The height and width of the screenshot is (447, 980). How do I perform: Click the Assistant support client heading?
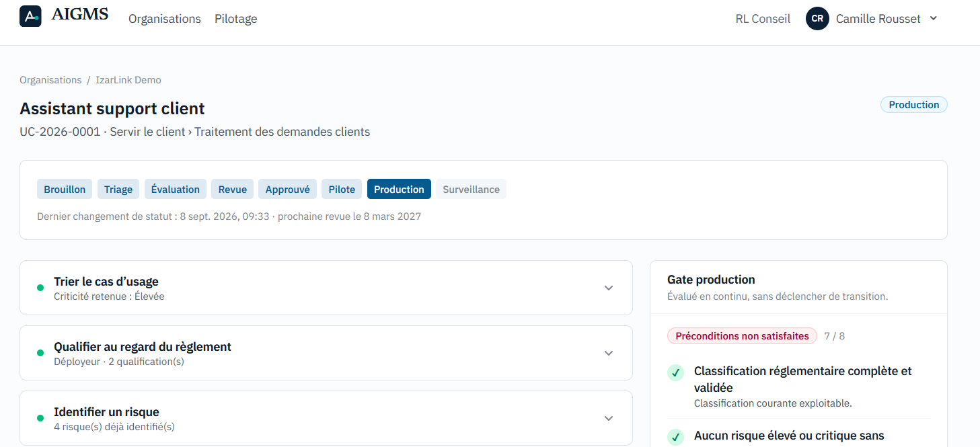[x=112, y=108]
